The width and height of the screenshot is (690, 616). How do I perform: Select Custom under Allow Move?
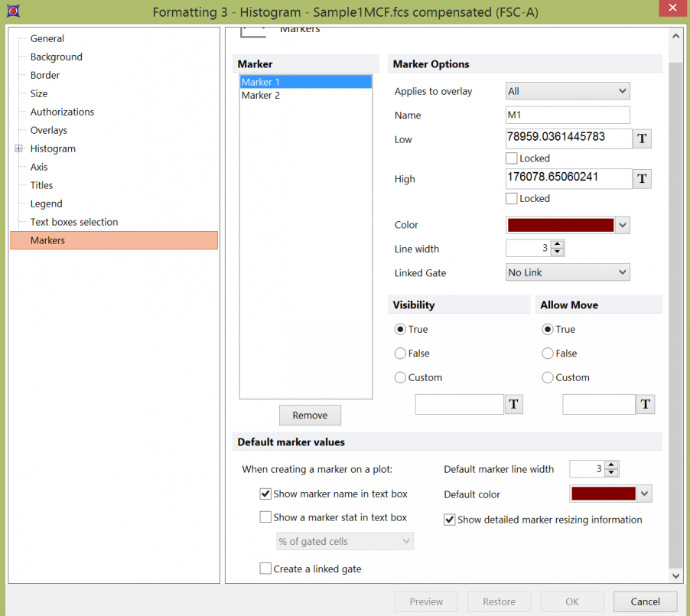548,377
